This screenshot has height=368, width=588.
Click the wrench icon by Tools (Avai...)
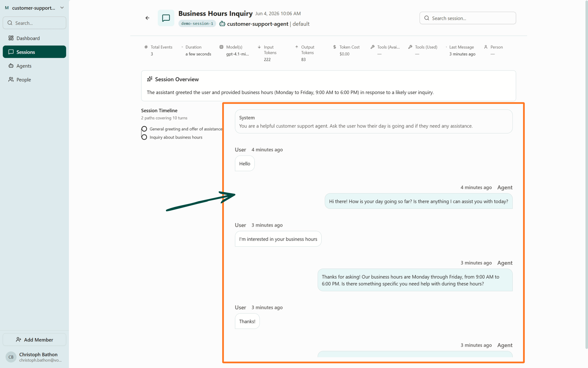pyautogui.click(x=372, y=47)
